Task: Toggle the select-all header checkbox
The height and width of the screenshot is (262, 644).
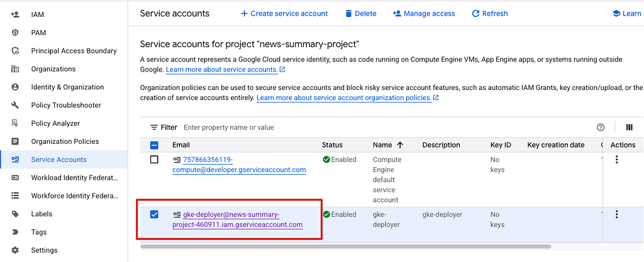Action: [154, 145]
